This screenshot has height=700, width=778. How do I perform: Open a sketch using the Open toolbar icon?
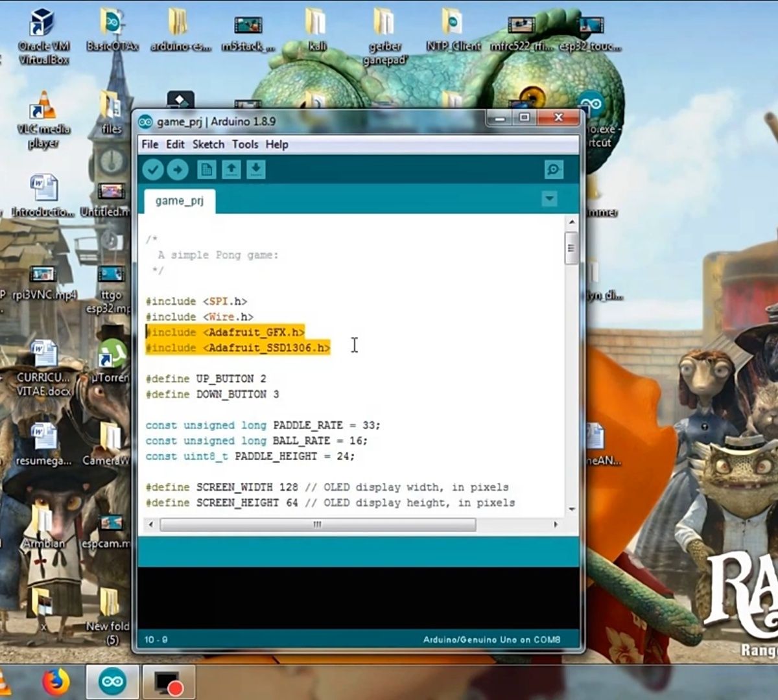[x=231, y=169]
